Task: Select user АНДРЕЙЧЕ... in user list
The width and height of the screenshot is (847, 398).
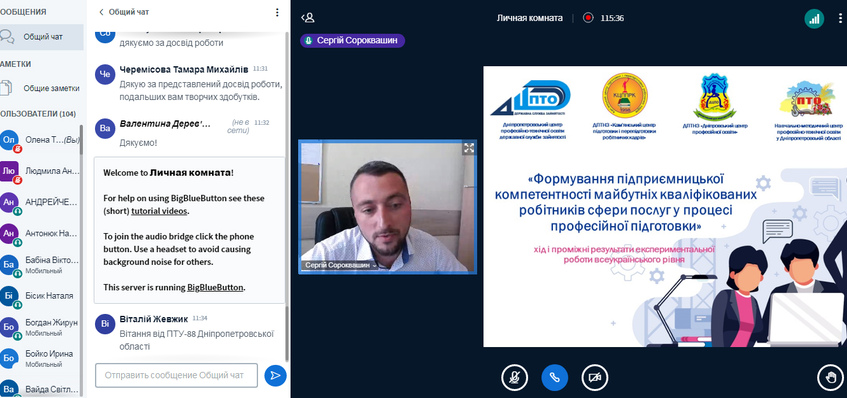Action: click(x=40, y=203)
